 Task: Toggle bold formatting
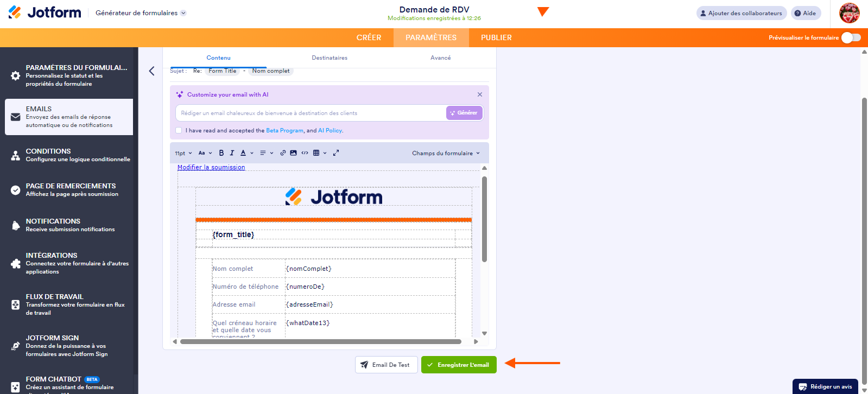(x=221, y=153)
